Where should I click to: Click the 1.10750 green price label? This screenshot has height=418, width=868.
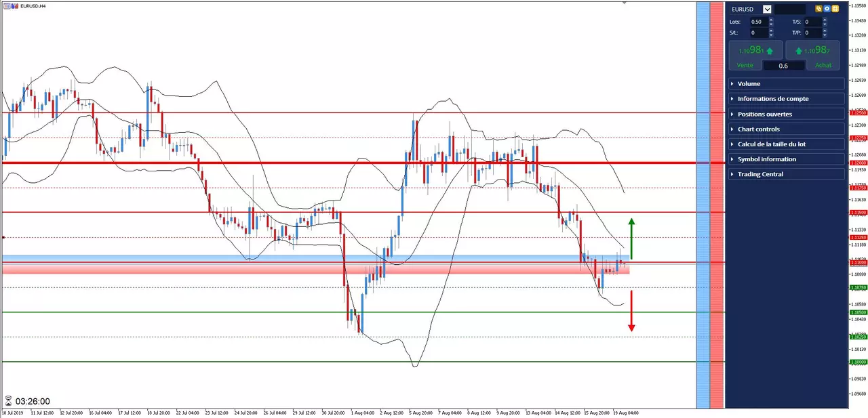tap(859, 287)
